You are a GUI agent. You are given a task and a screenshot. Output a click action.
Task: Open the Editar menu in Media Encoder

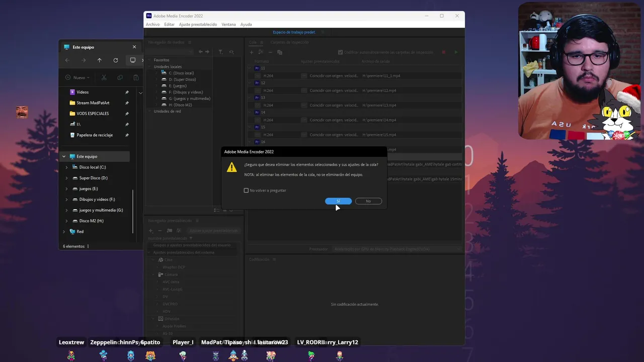click(169, 24)
